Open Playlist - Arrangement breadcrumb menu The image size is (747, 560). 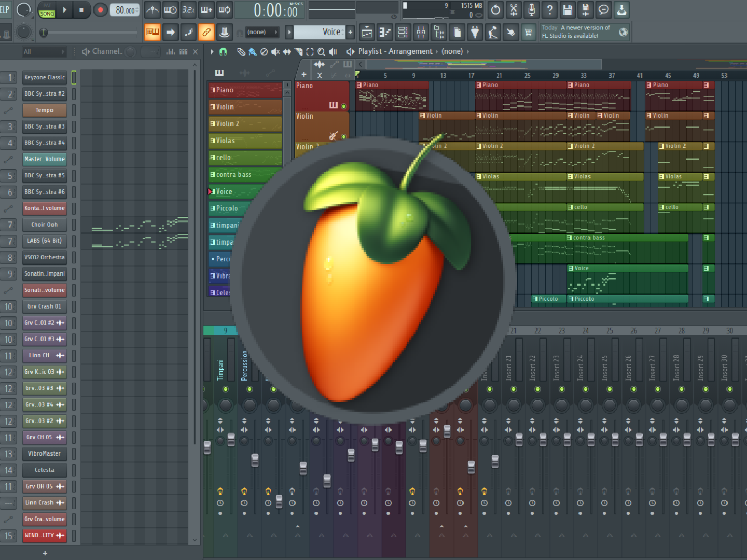pyautogui.click(x=395, y=51)
